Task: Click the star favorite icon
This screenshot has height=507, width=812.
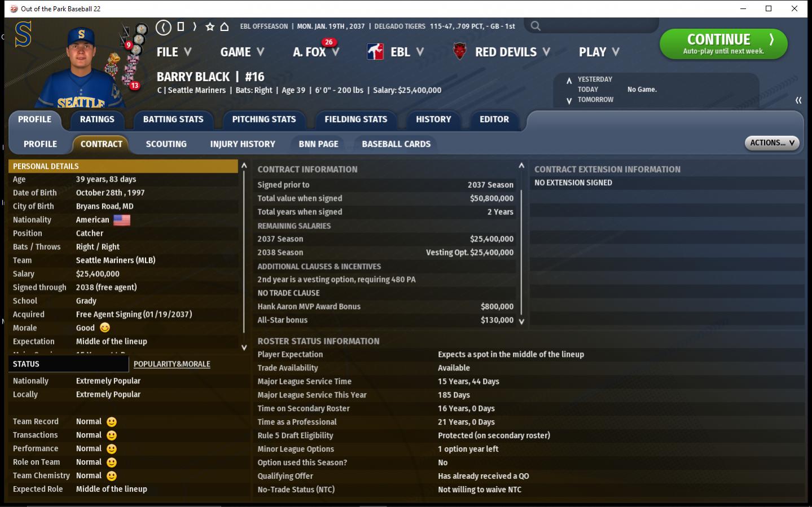Action: (x=210, y=27)
